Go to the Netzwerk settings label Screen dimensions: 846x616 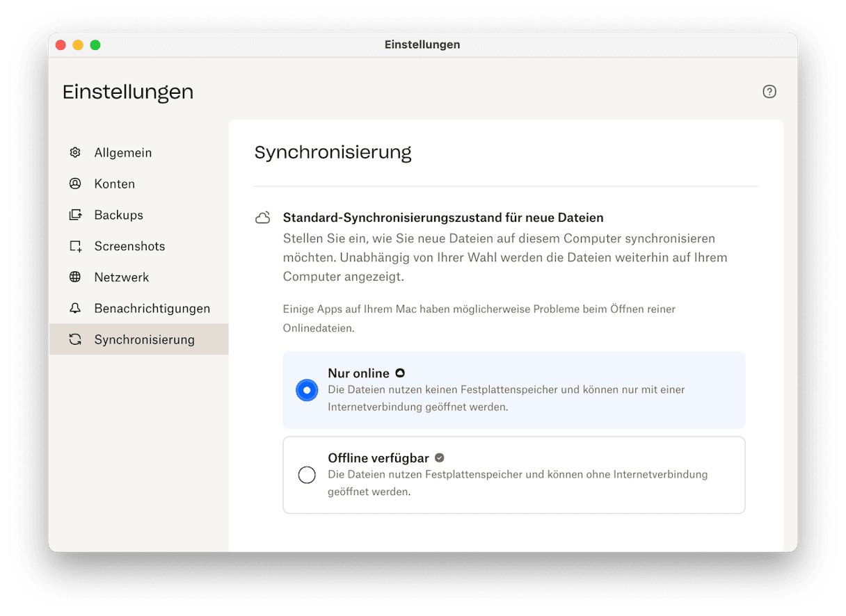point(122,277)
